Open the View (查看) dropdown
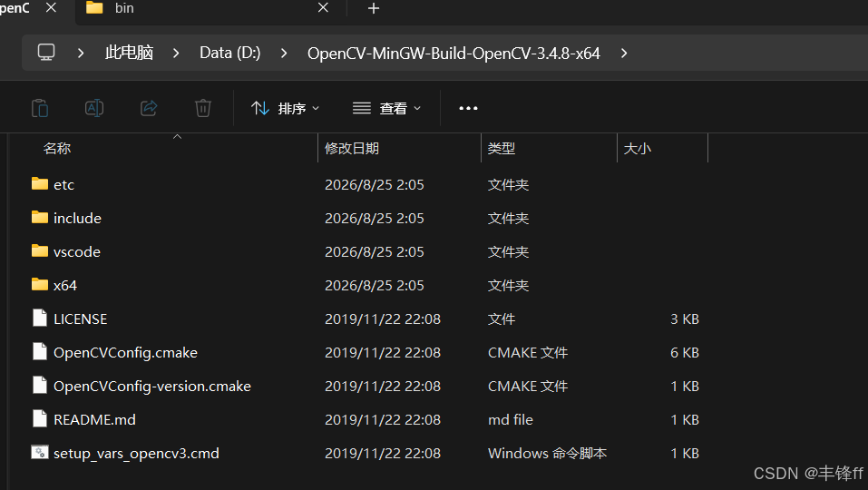The width and height of the screenshot is (868, 490). 386,109
